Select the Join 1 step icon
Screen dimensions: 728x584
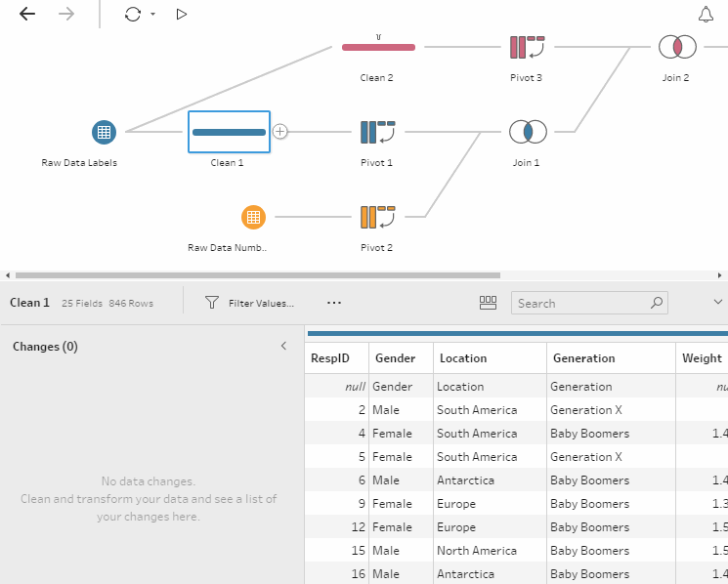point(528,132)
